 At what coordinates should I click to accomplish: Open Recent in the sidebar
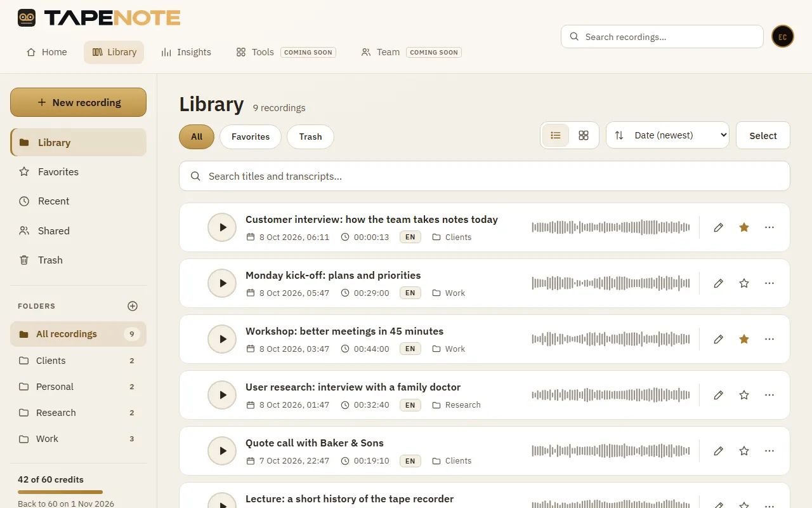[x=78, y=201]
